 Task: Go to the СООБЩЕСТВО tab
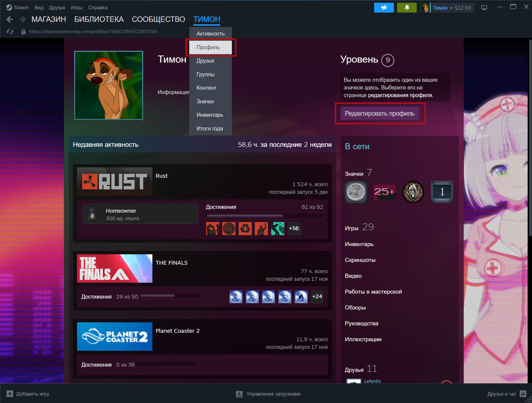(x=158, y=20)
